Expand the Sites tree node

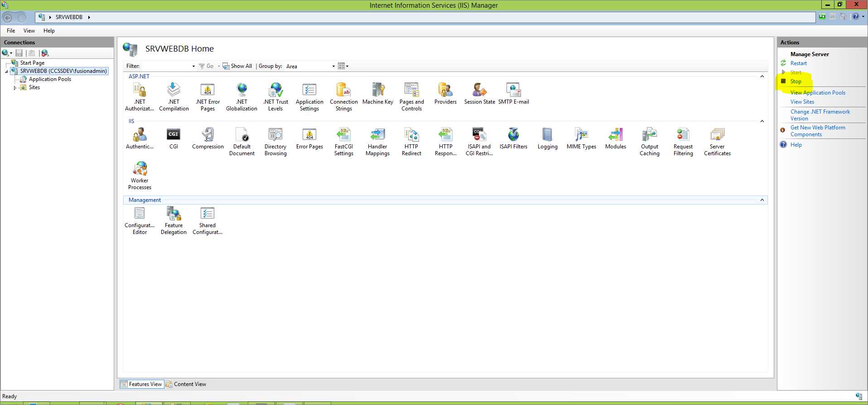point(15,88)
